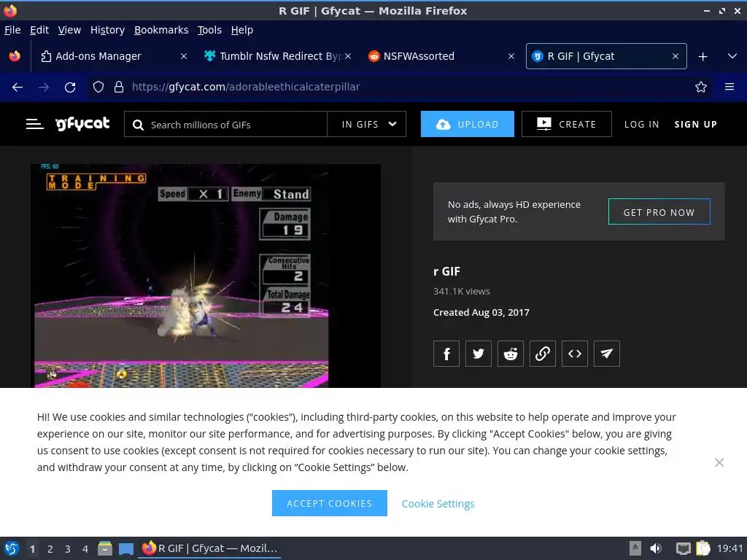The width and height of the screenshot is (747, 560).
Task: Open the tracking protection shield icon
Action: click(98, 87)
